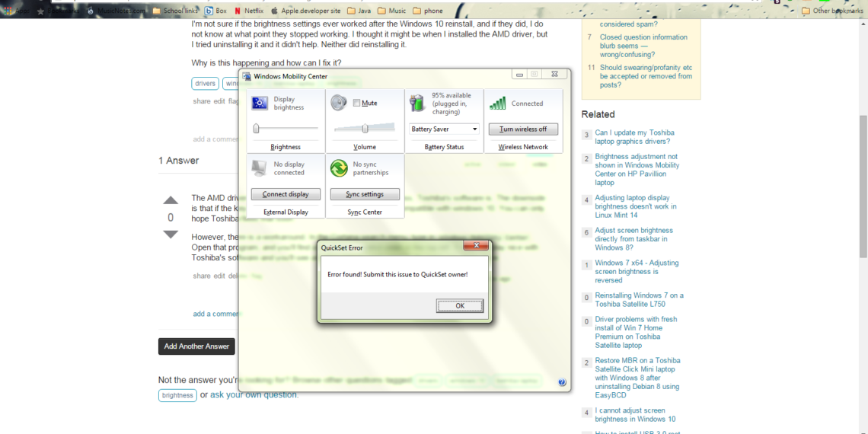
Task: Open 'Restore MBR on a Toshiba Satellite Click Mini' link
Action: click(638, 378)
